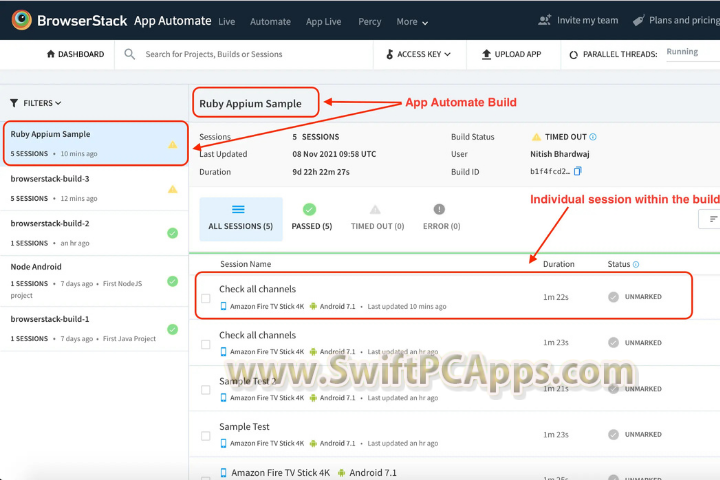The width and height of the screenshot is (720, 480).
Task: Click Unmarked status icon for 1m 22s session
Action: pyautogui.click(x=613, y=297)
